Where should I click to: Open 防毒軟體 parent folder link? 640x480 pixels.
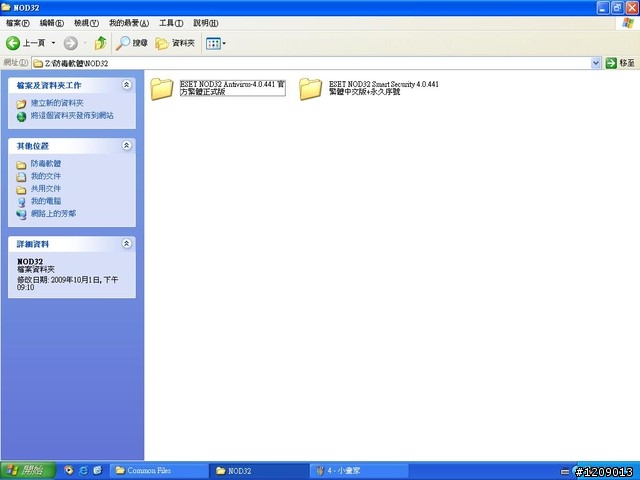coord(46,164)
